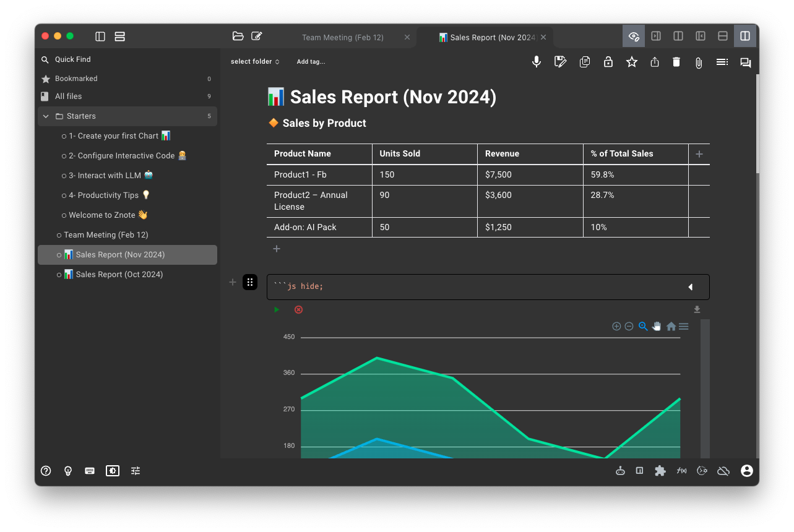Click the Product Name column header

click(319, 154)
